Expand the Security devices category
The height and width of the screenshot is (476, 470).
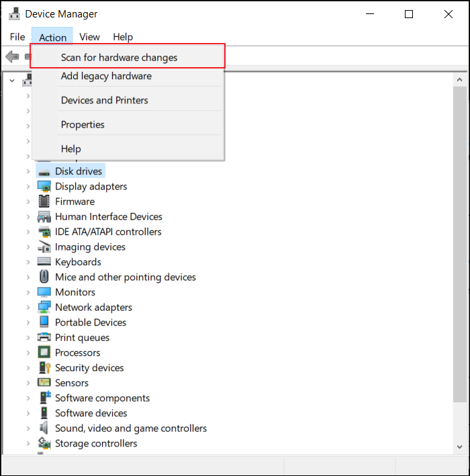(28, 368)
